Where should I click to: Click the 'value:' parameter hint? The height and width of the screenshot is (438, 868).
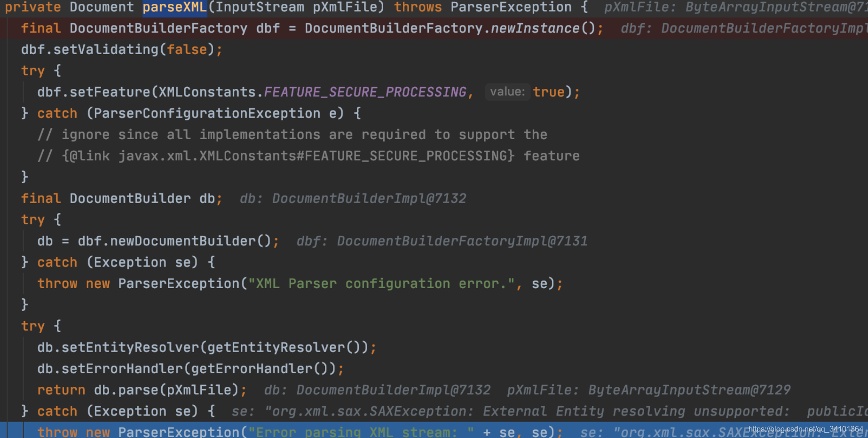click(x=507, y=92)
